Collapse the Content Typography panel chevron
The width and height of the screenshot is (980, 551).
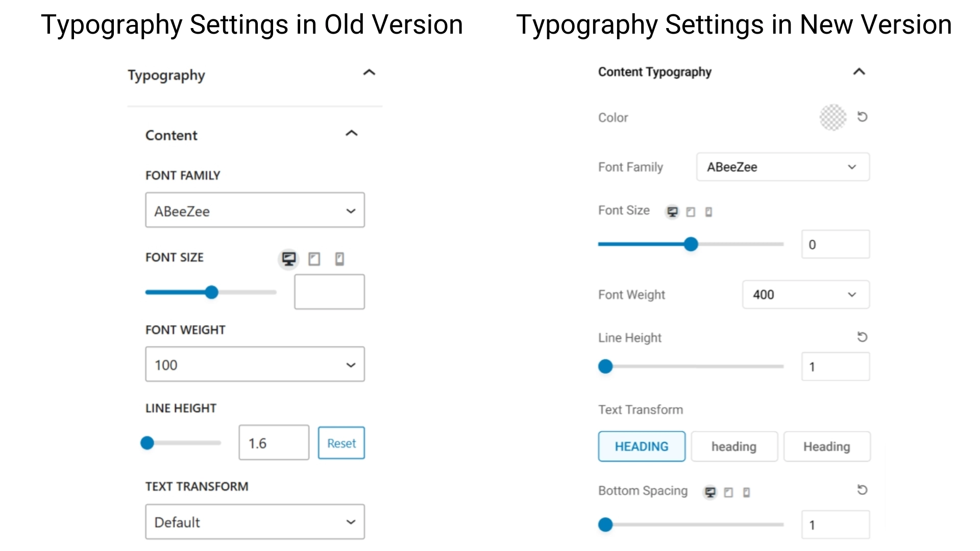pyautogui.click(x=859, y=71)
